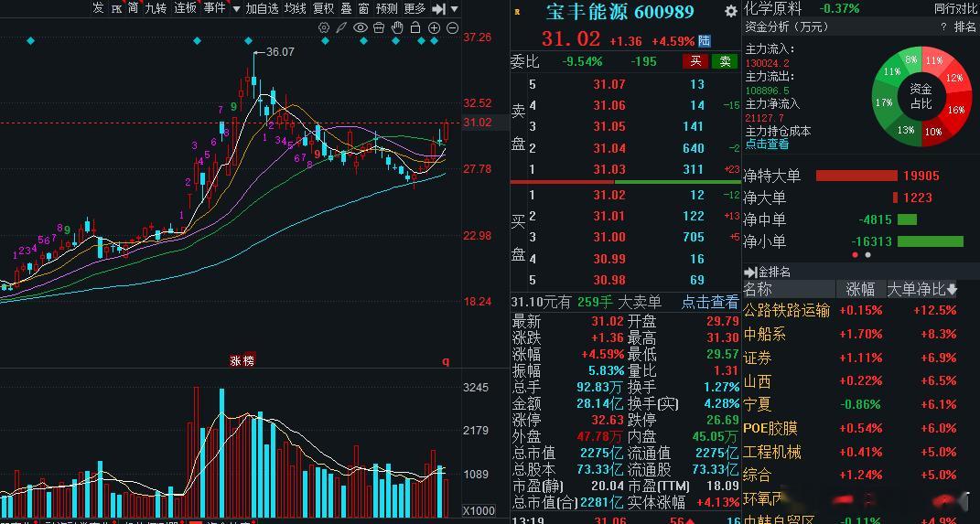
Task: Open POE胶膜 sector row
Action: point(861,429)
